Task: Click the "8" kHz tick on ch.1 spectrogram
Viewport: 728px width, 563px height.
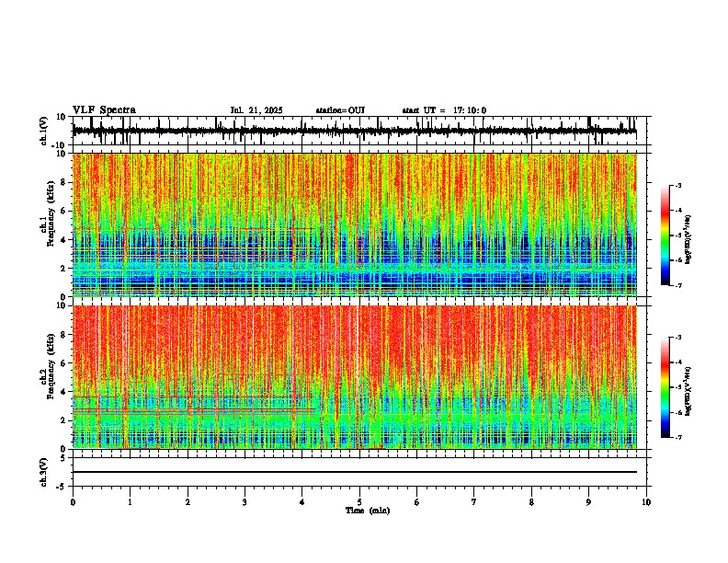Action: (x=64, y=182)
